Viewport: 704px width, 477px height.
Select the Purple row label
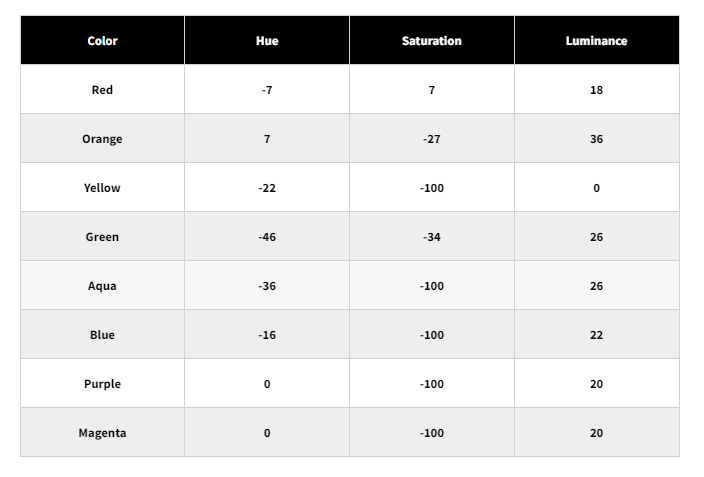pyautogui.click(x=102, y=384)
